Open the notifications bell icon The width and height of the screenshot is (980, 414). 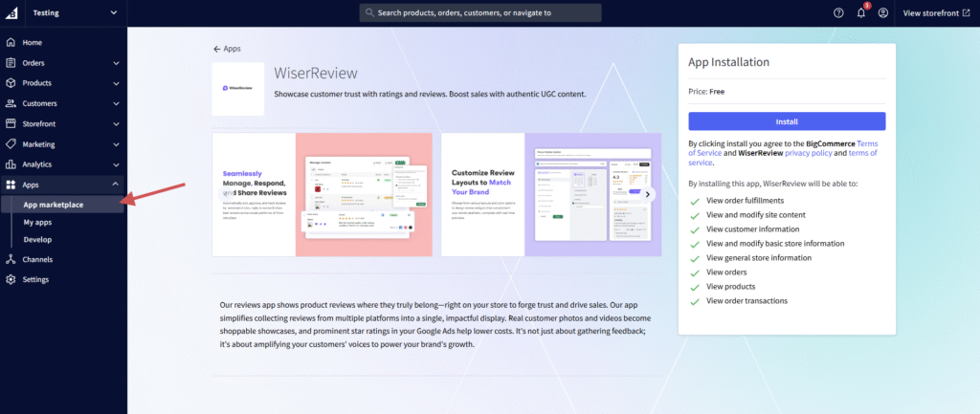coord(860,12)
